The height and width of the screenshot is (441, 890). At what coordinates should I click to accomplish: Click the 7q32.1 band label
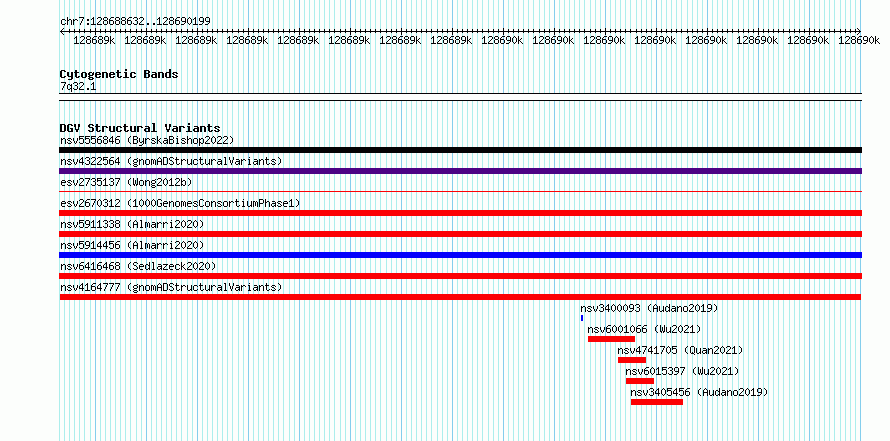coord(78,87)
